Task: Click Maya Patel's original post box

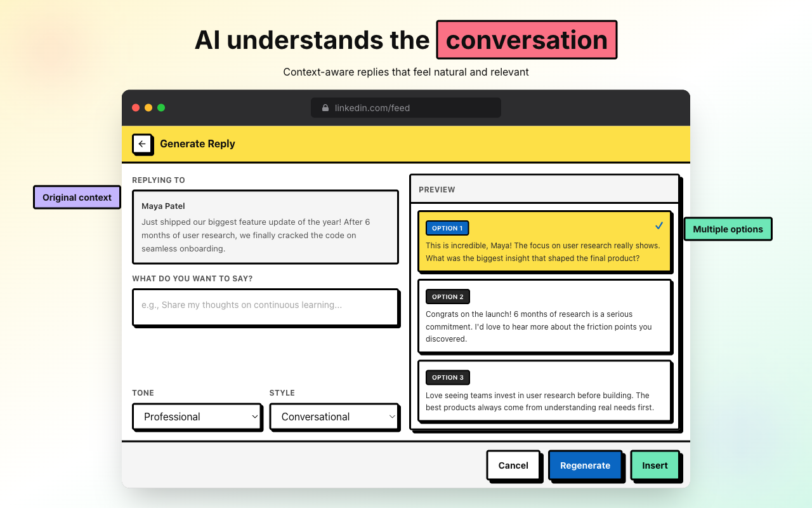Action: (265, 227)
